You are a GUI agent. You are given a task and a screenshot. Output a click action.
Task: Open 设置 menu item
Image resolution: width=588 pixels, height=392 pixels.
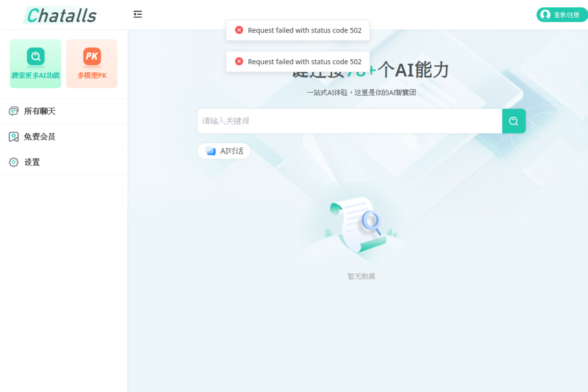tap(63, 162)
